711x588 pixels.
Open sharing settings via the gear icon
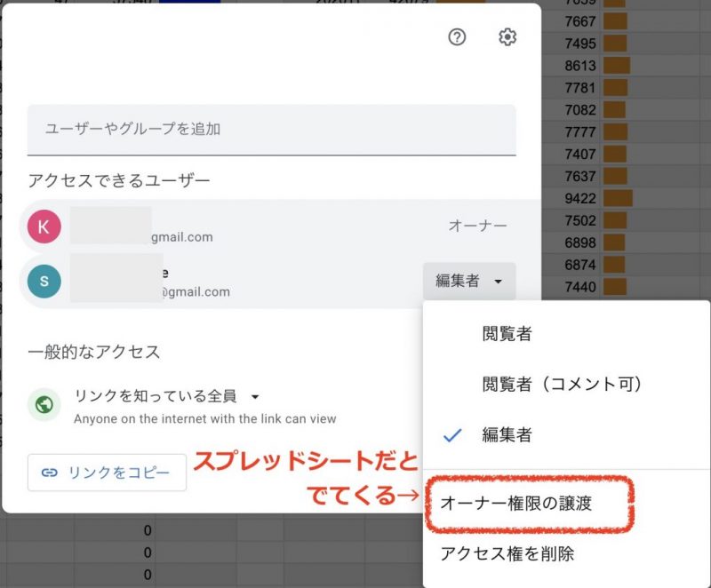coord(507,37)
